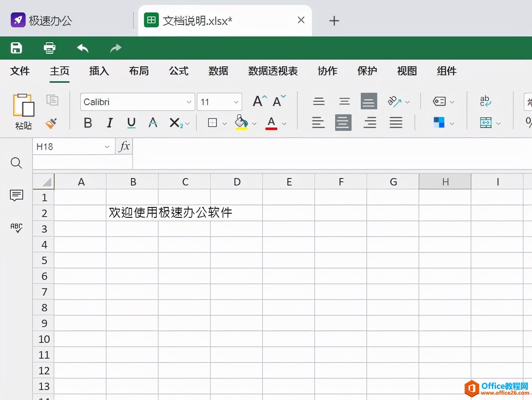
Task: Toggle Bold formatting
Action: (x=88, y=123)
